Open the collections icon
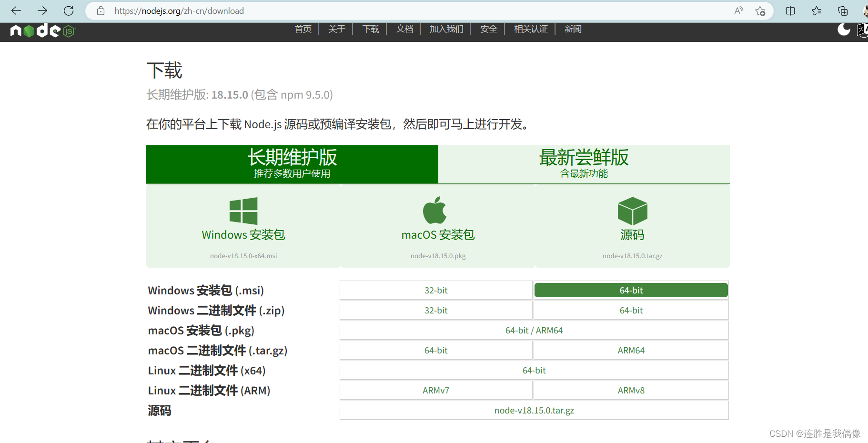Screen dimensions: 868x443 [x=843, y=10]
